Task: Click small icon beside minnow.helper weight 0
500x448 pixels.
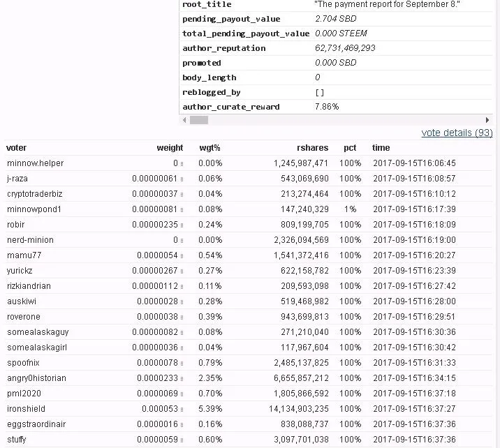Action: click(x=182, y=164)
